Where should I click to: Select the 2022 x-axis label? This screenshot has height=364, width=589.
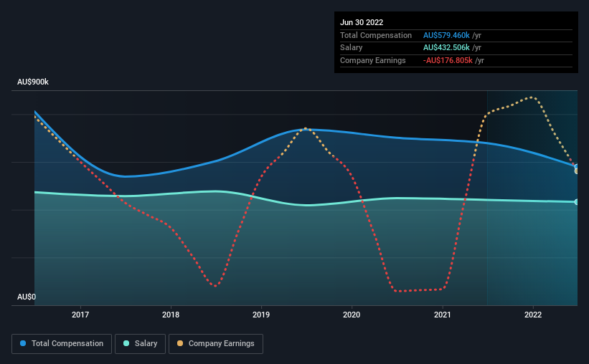tap(533, 315)
